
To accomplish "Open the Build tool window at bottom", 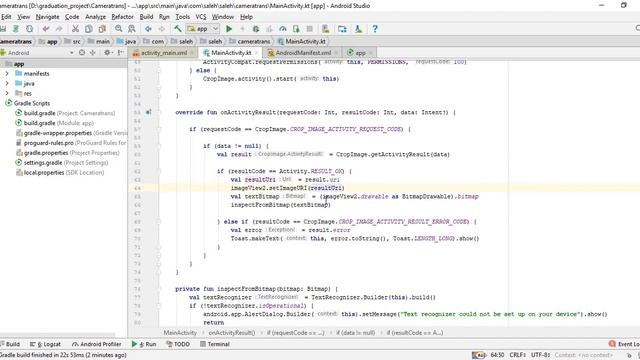I will coord(10,344).
